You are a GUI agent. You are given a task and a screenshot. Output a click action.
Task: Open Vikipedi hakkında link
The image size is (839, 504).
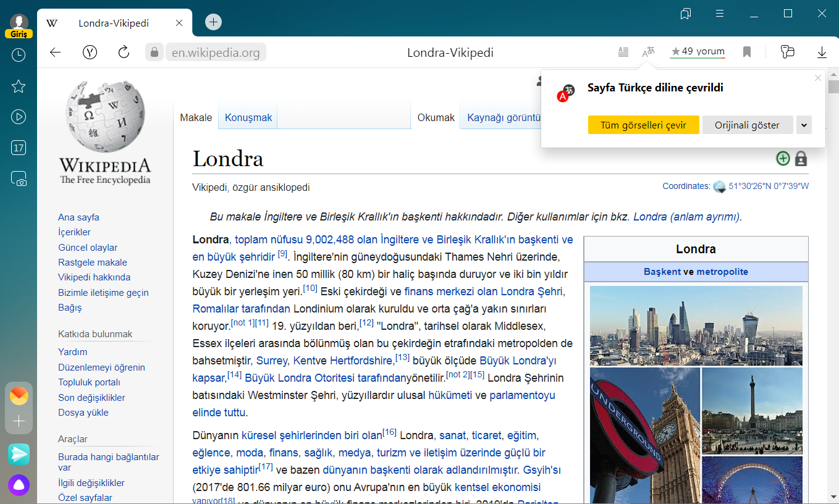point(95,277)
